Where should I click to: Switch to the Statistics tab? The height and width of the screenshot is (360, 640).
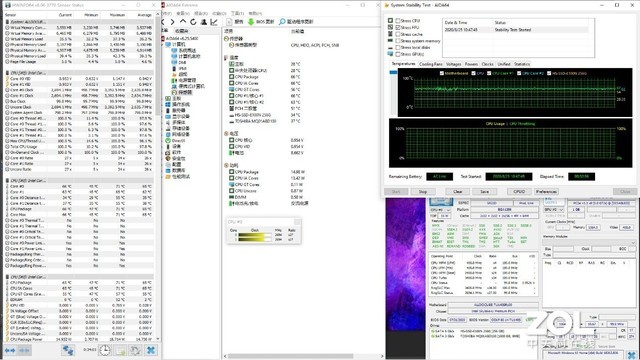pyautogui.click(x=522, y=64)
